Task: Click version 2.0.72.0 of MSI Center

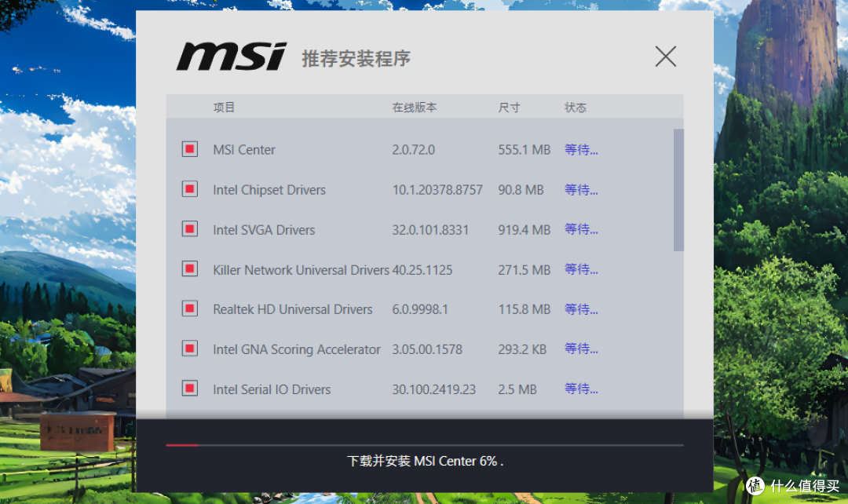Action: pyautogui.click(x=413, y=150)
